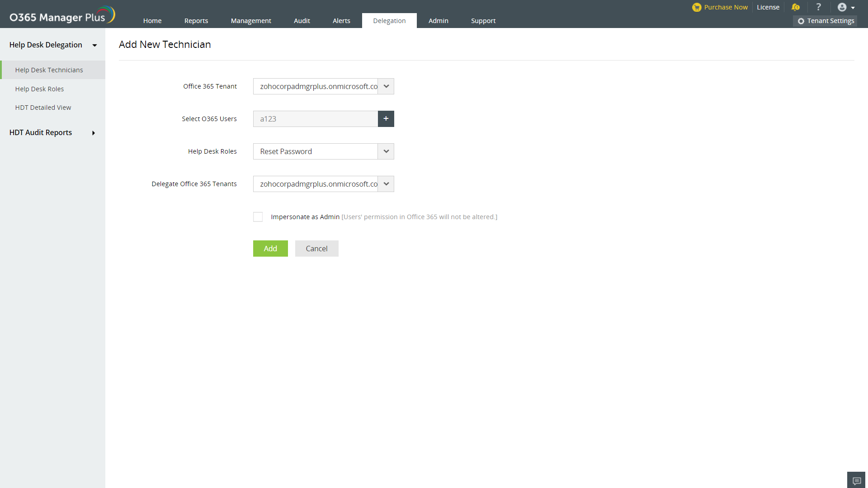This screenshot has width=868, height=488.
Task: Go to the Admin tab
Action: [438, 21]
